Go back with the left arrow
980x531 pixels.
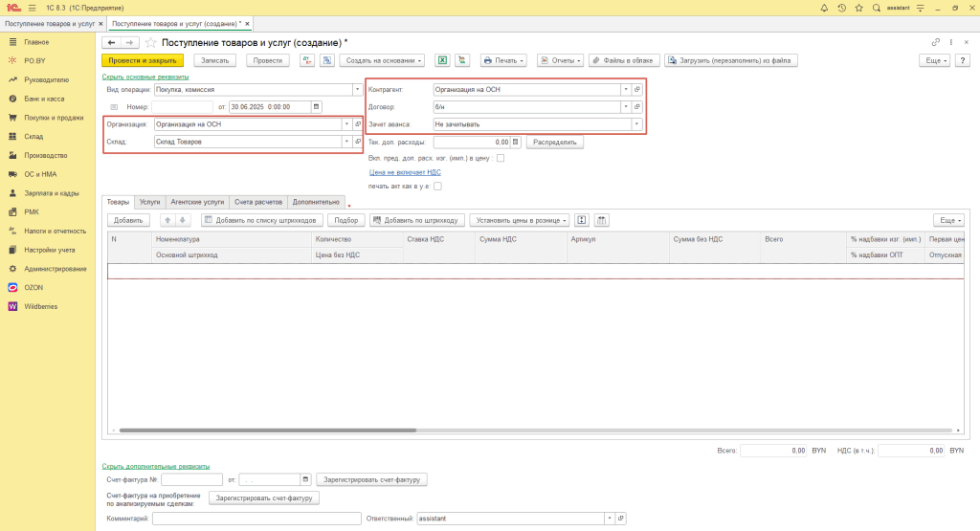pos(111,42)
